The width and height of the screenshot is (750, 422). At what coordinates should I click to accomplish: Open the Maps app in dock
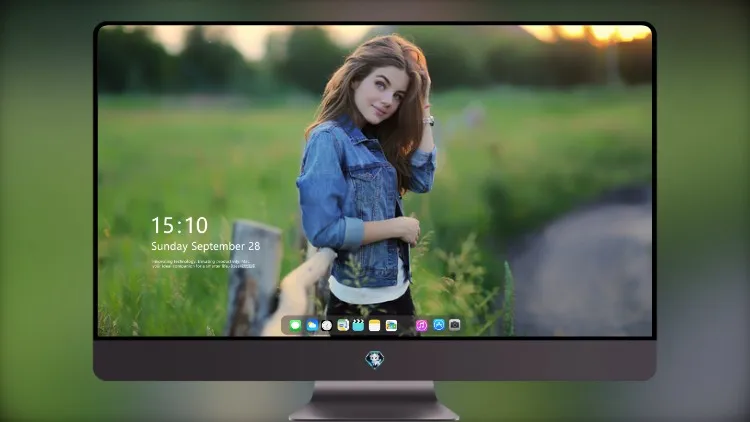pos(391,325)
